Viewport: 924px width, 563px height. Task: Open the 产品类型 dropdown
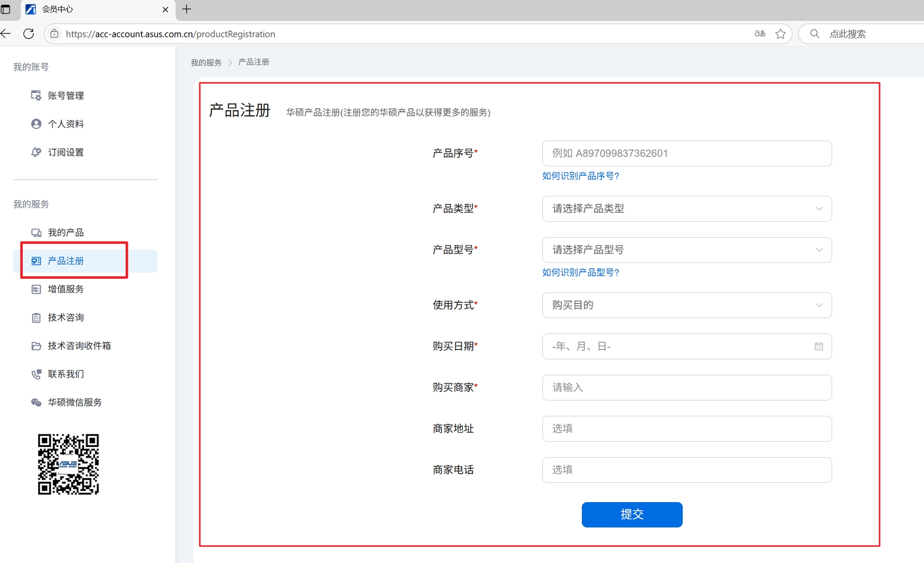(687, 209)
